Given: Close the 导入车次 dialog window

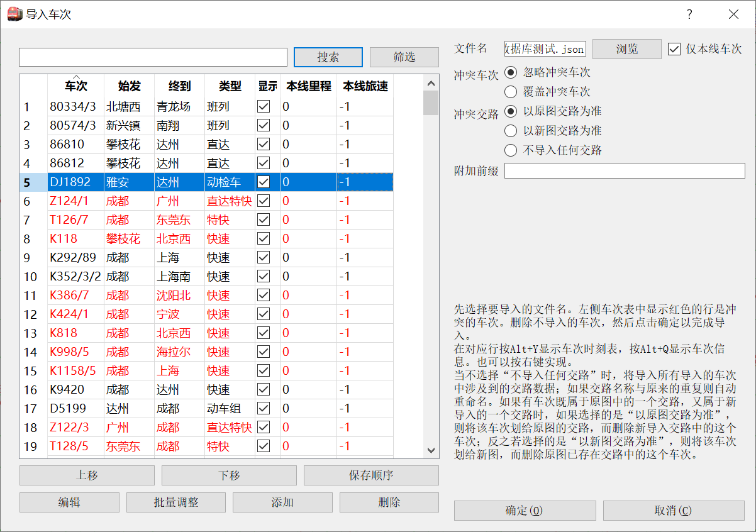Looking at the screenshot, I should [x=733, y=14].
